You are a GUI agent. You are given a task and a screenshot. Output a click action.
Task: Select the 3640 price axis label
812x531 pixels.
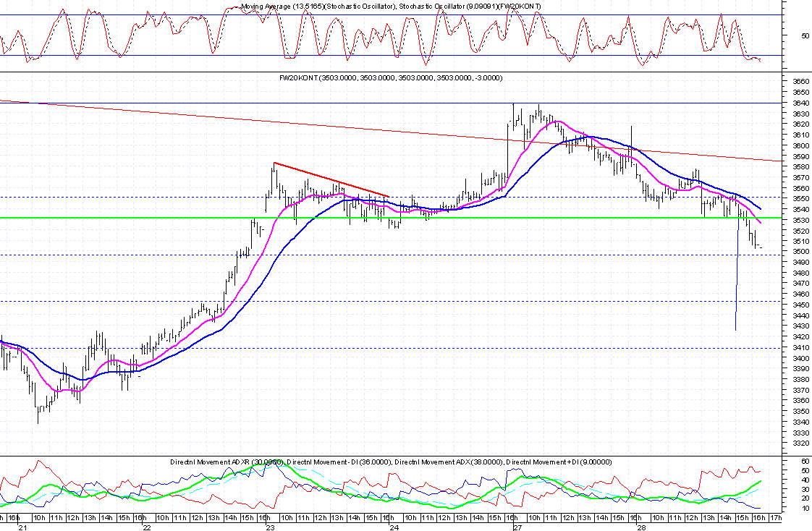(801, 103)
